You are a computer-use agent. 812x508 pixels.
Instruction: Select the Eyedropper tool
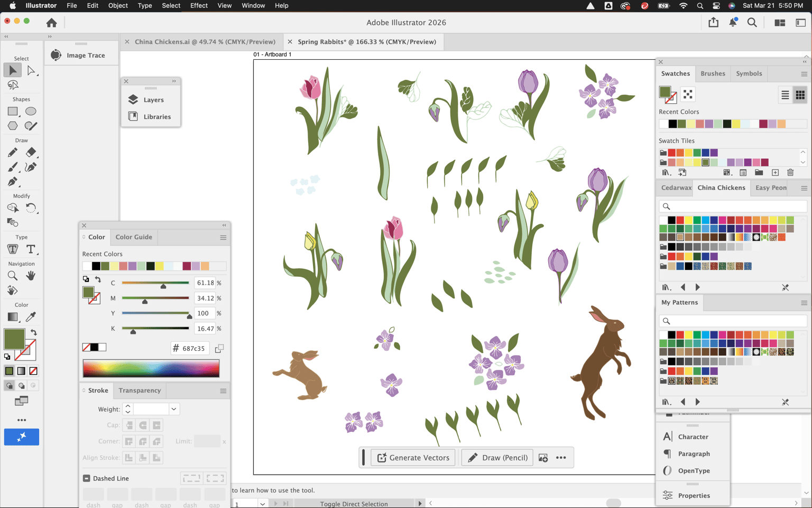pyautogui.click(x=31, y=317)
